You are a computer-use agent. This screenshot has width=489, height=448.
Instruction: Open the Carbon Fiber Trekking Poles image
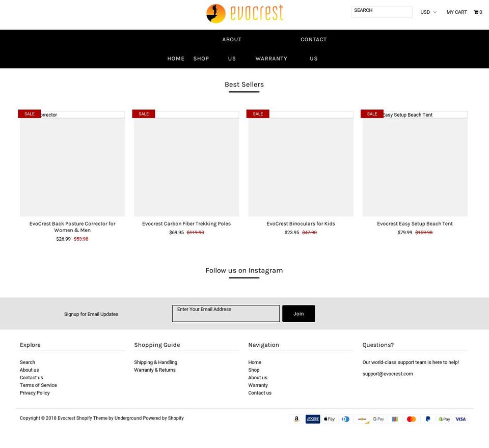point(186,164)
